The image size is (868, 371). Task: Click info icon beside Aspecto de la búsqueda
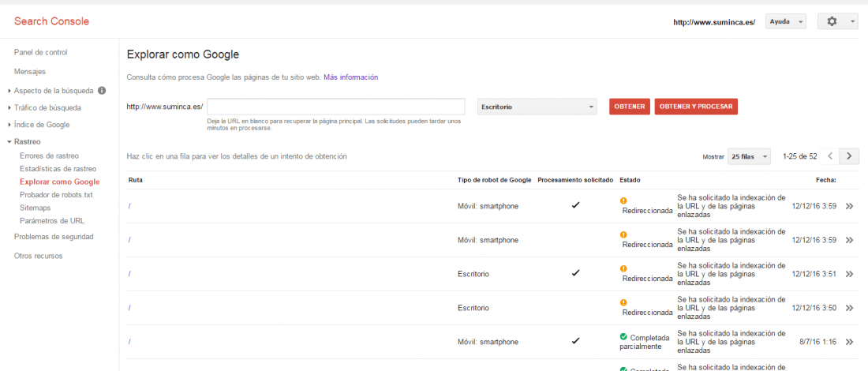click(102, 90)
